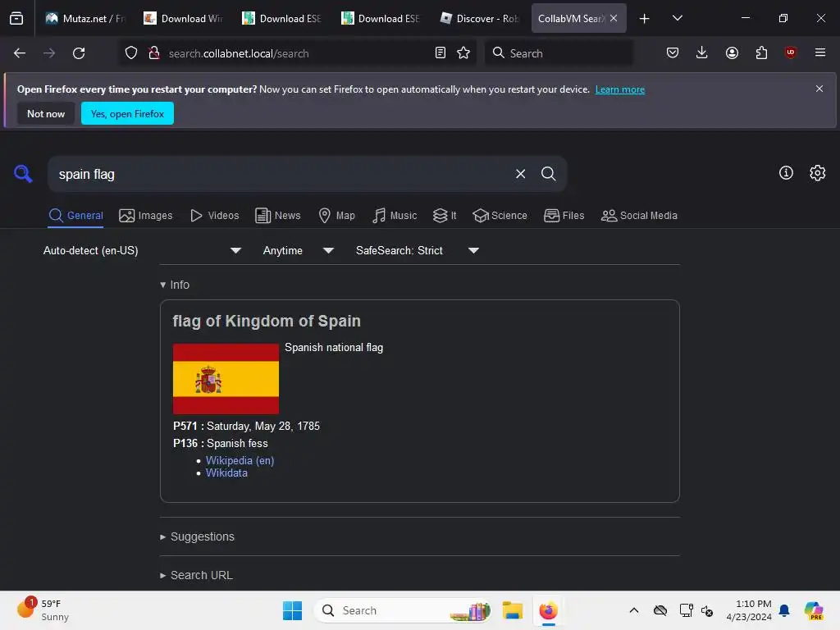
Task: Open the uBlock Origin extension icon
Action: coord(790,53)
